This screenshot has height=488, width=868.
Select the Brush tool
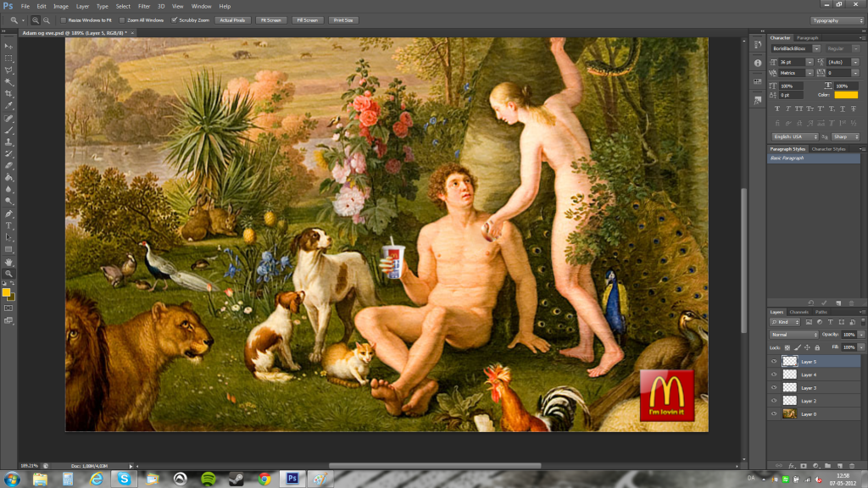8,130
